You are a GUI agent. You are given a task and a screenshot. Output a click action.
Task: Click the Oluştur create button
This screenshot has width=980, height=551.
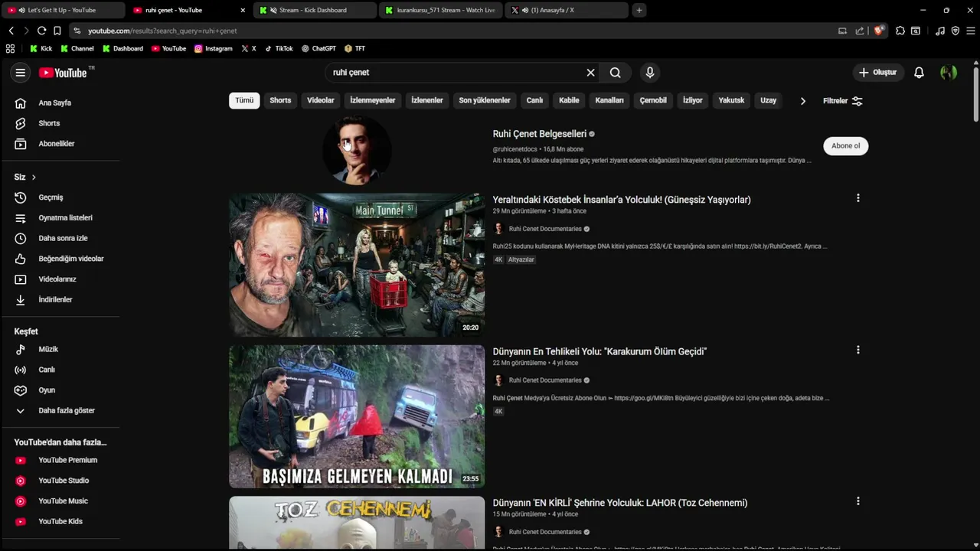click(x=877, y=73)
